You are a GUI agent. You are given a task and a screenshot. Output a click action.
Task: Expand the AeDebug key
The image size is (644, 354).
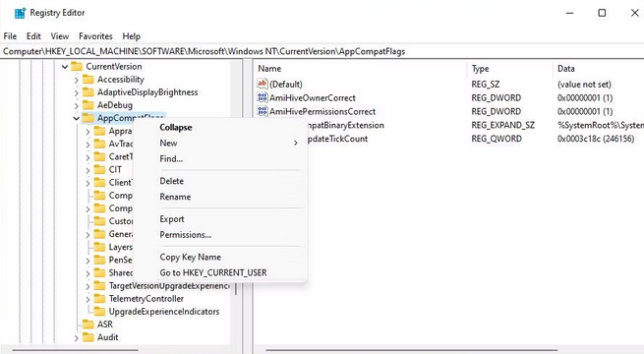[77, 106]
